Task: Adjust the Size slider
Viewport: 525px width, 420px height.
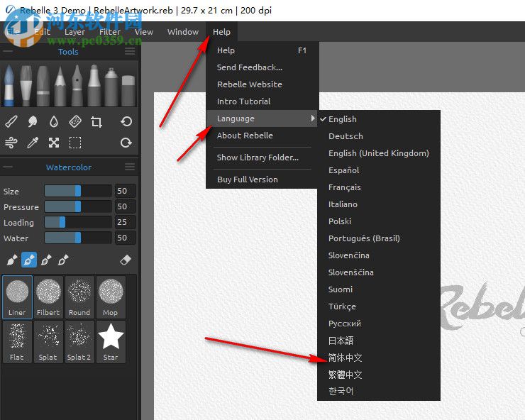Action: (x=78, y=191)
